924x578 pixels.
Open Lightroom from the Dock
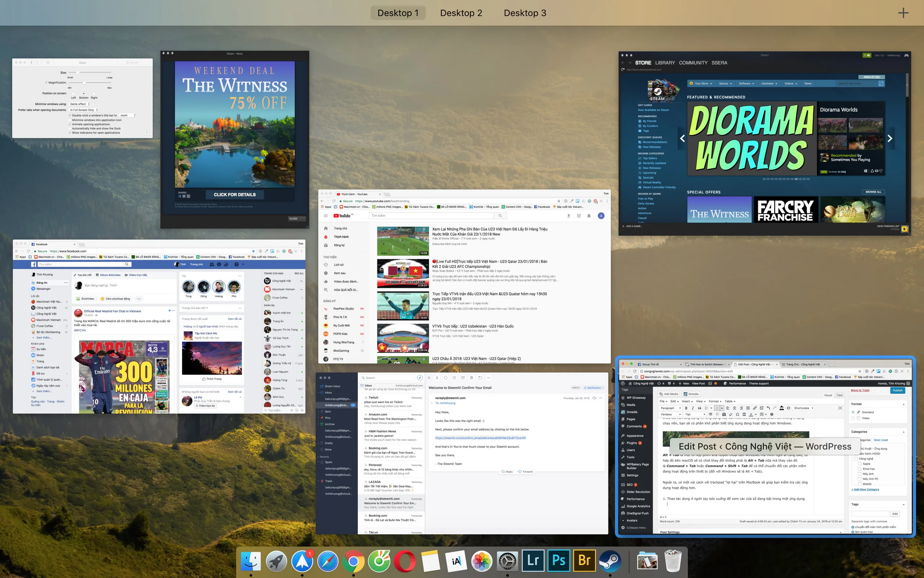coord(533,561)
